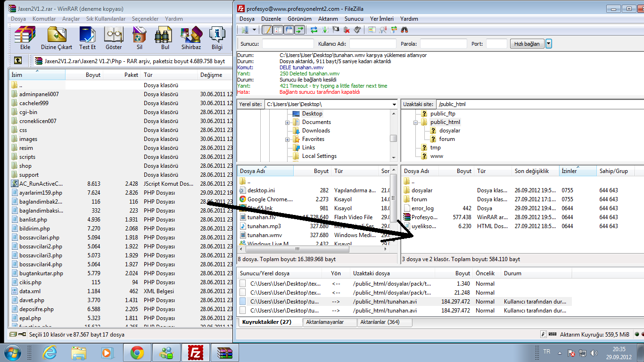Go up one folder in WinRAR address bar
The image size is (644, 362).
[x=17, y=60]
